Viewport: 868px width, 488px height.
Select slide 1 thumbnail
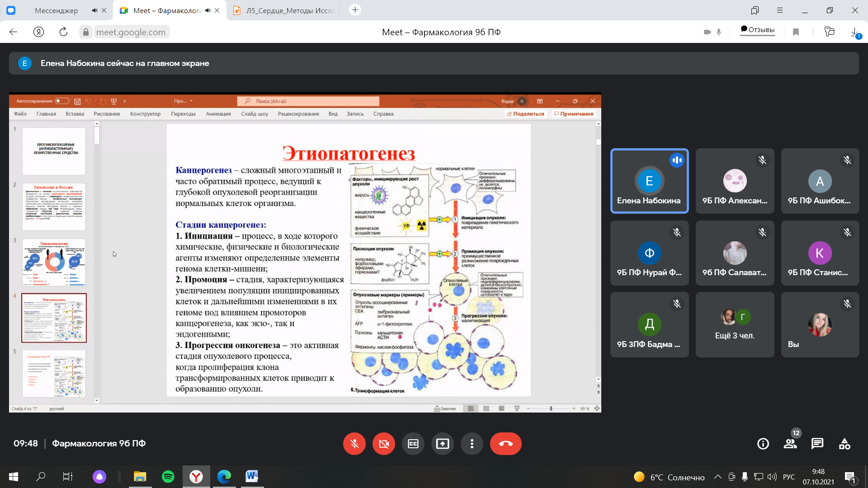point(54,151)
